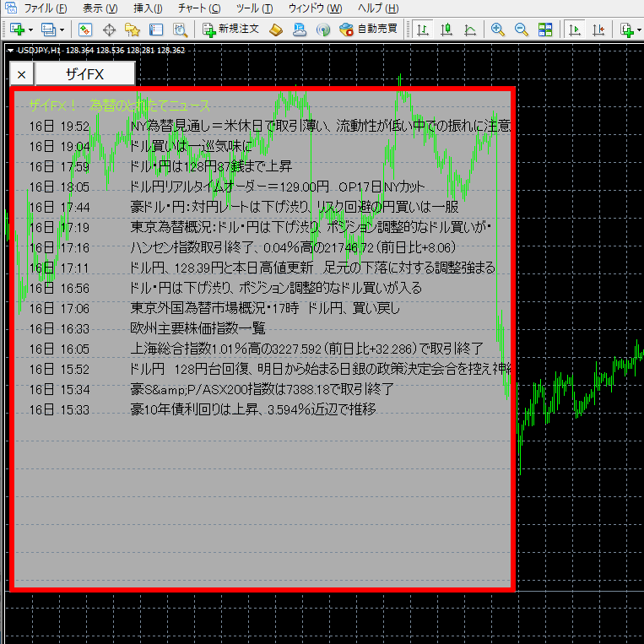
Task: Open the ファイル menu
Action: 46,8
